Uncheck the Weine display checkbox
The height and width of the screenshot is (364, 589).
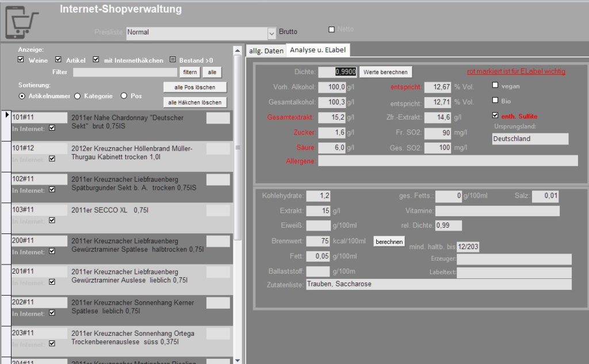pyautogui.click(x=21, y=60)
